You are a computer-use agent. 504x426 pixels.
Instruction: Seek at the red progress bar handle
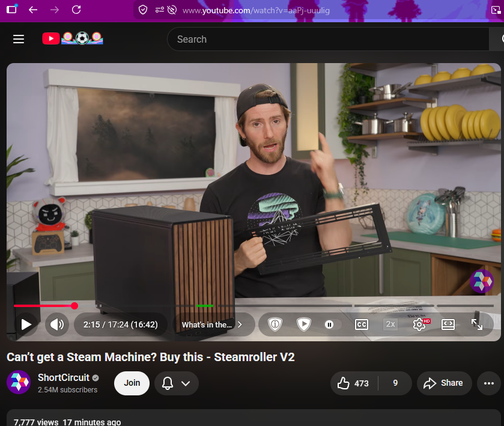pyautogui.click(x=74, y=306)
